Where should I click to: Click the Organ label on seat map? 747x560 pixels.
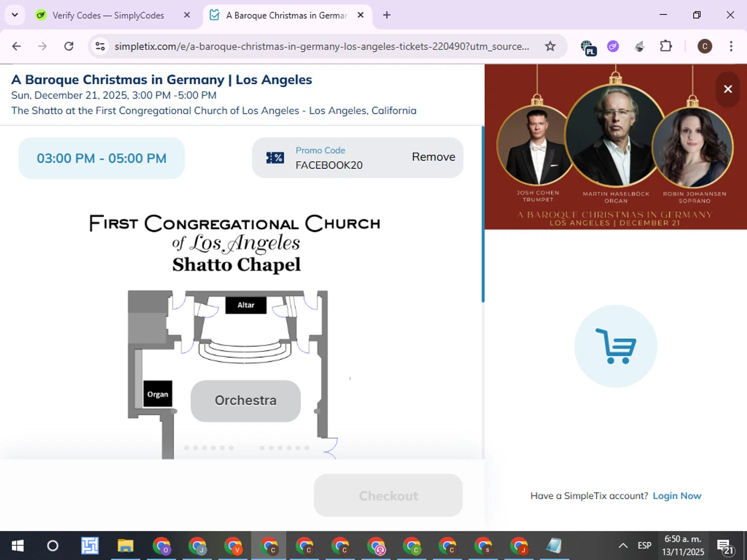click(157, 394)
